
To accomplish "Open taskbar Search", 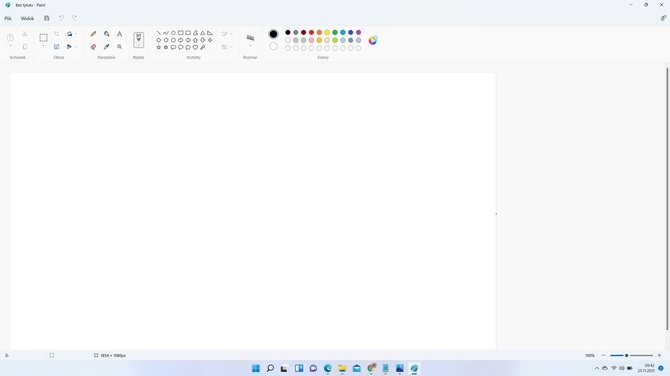I will point(270,368).
